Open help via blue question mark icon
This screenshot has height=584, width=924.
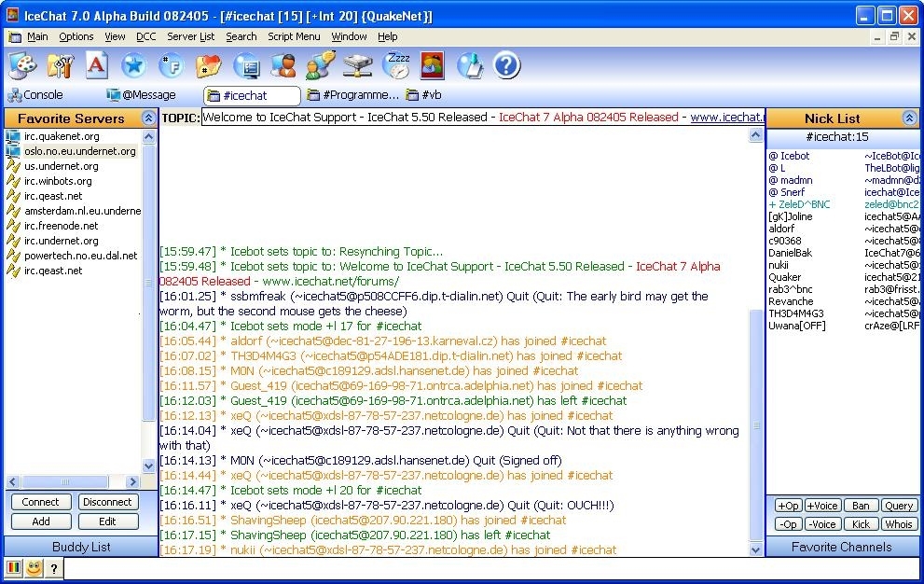506,65
